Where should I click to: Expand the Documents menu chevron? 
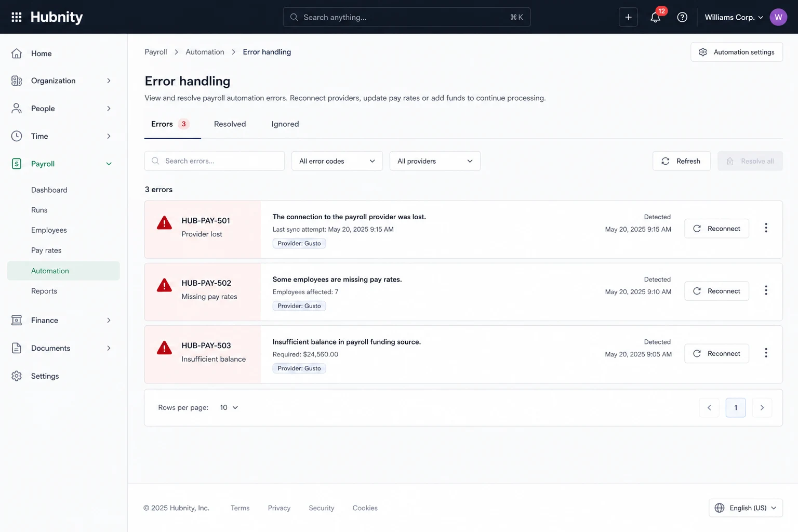[109, 348]
